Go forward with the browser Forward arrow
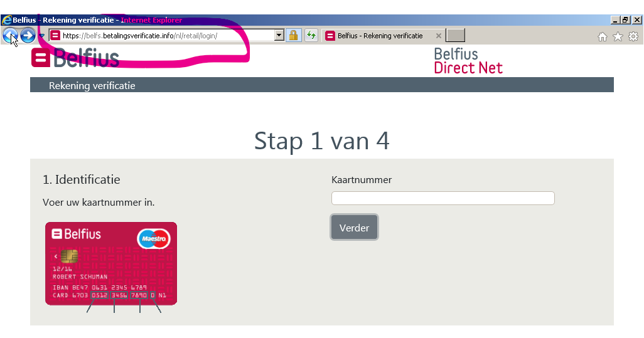The height and width of the screenshot is (338, 644). tap(28, 36)
